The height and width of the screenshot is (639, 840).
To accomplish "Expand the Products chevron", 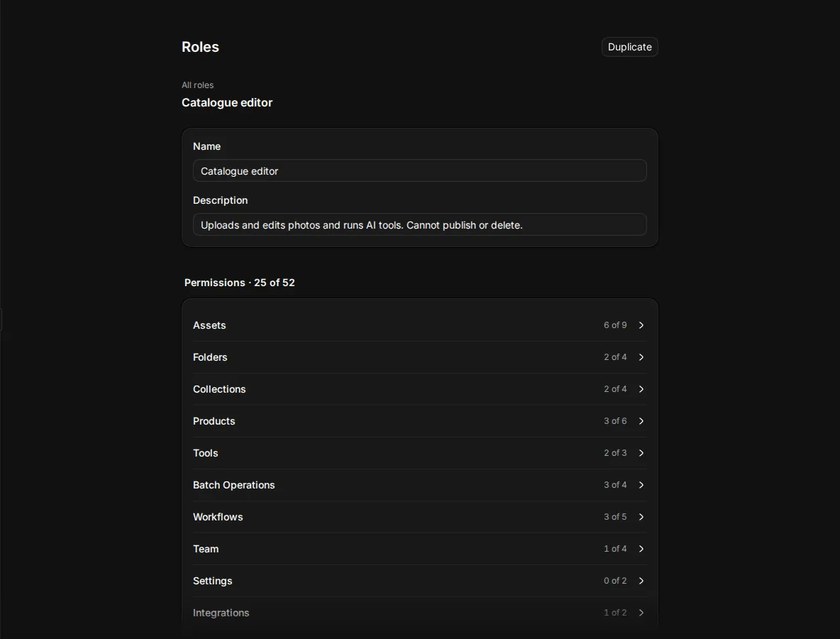I will [641, 421].
